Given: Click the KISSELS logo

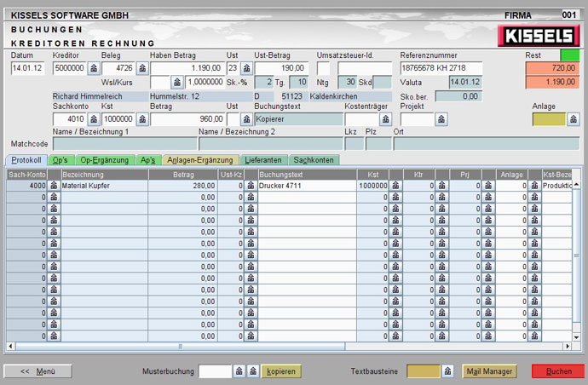Looking at the screenshot, I should (539, 36).
